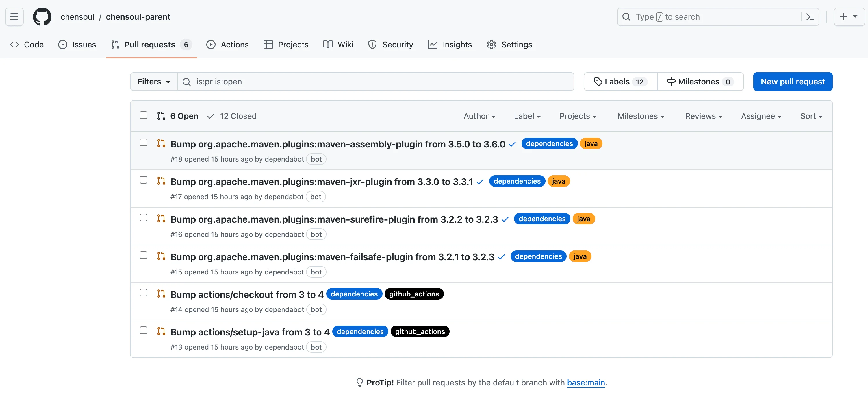The image size is (868, 395).
Task: Expand the Label filter dropdown
Action: [x=527, y=116]
